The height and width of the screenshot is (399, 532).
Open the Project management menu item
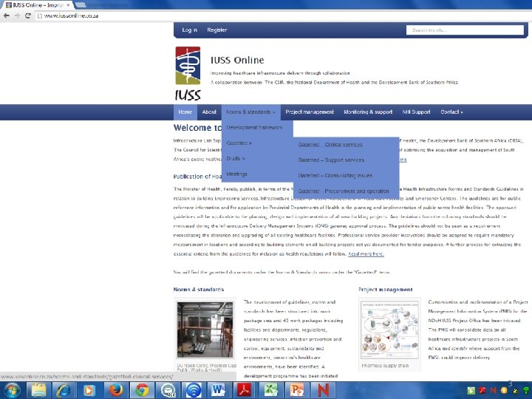coord(310,112)
